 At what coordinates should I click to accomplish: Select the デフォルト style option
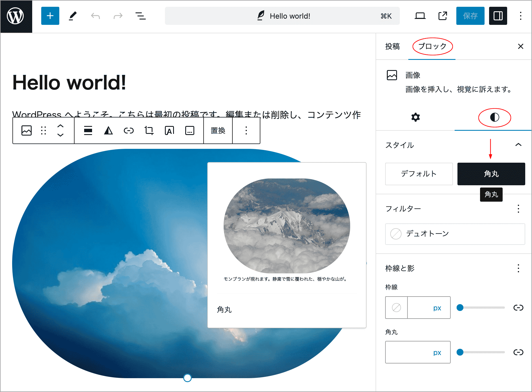pos(419,174)
